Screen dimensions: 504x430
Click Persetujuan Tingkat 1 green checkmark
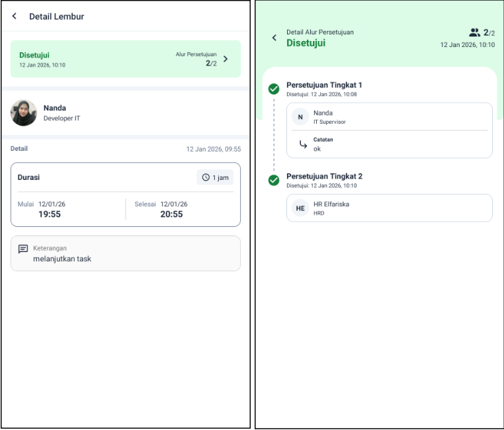[x=273, y=89]
